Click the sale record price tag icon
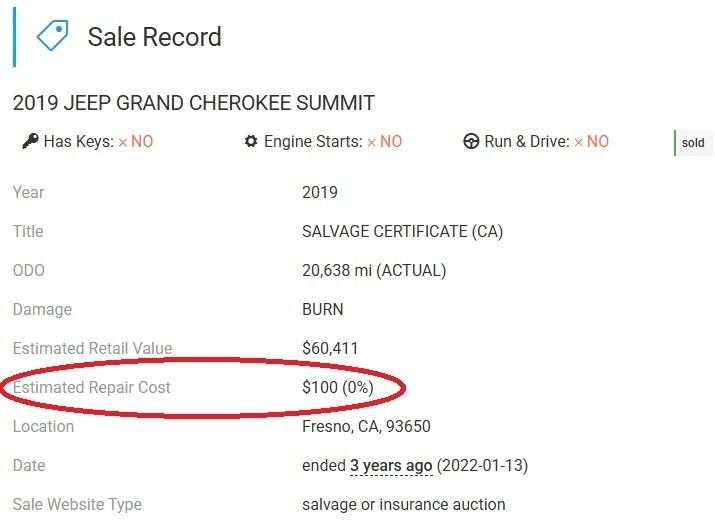 52,36
